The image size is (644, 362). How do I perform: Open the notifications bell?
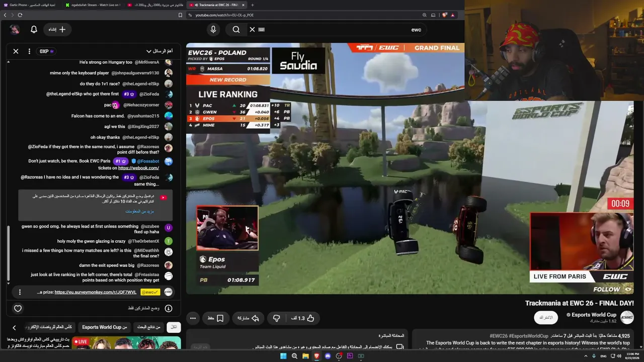click(x=34, y=30)
